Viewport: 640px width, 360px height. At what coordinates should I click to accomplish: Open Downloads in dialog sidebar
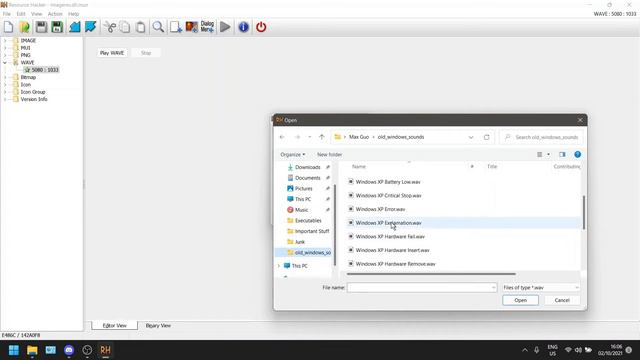pyautogui.click(x=307, y=167)
